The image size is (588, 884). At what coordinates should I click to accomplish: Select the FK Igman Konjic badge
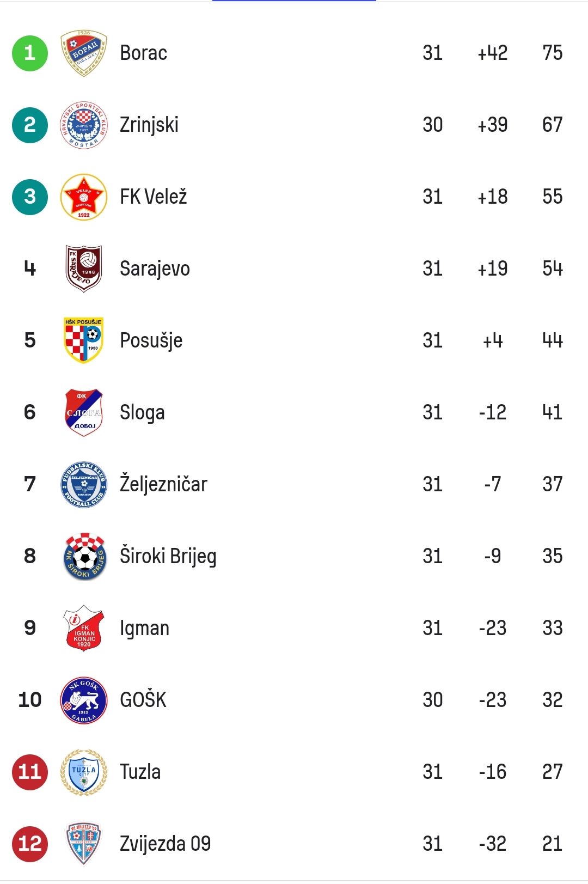click(84, 628)
